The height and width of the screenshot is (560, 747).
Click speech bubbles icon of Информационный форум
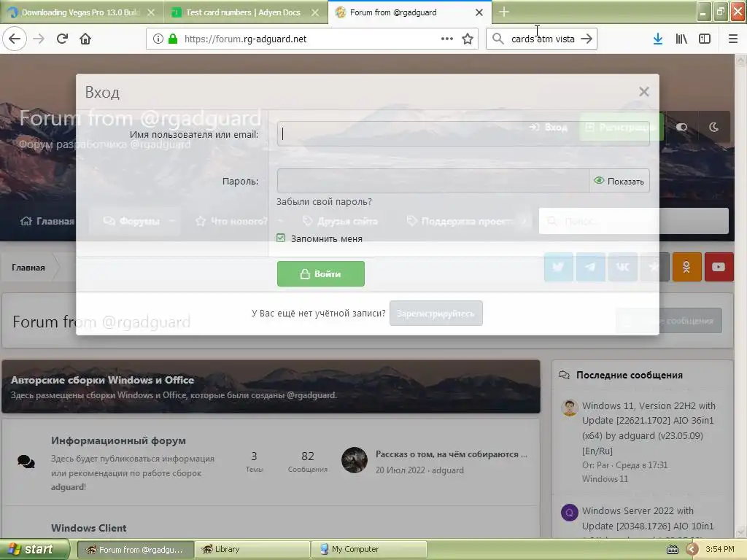tap(26, 462)
